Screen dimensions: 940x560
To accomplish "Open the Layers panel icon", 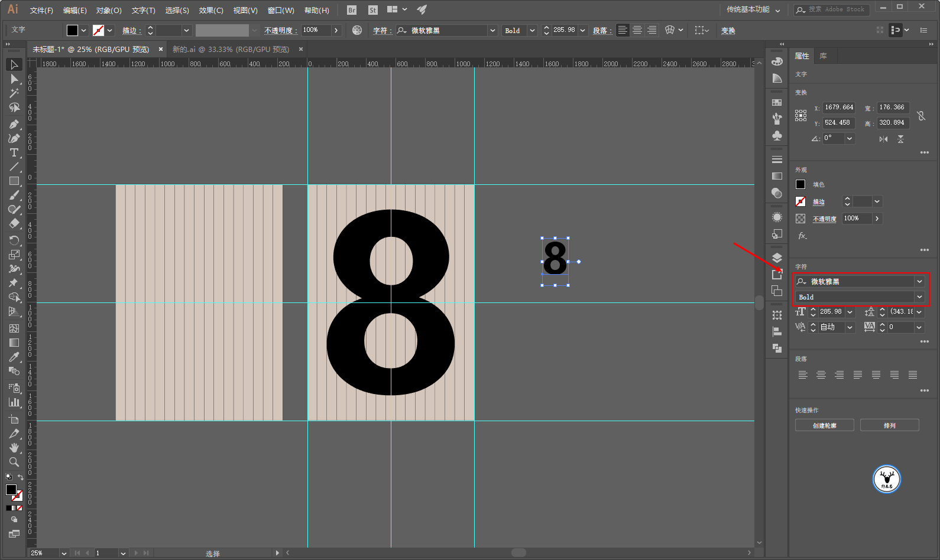I will tap(777, 258).
